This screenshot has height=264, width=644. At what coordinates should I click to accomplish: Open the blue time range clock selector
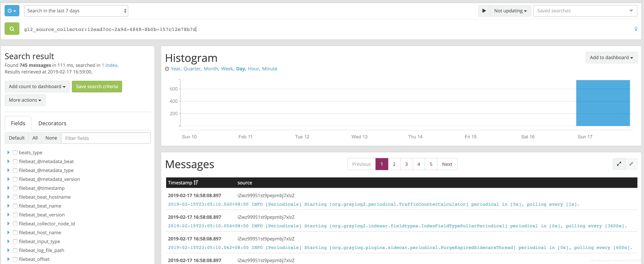[12, 11]
